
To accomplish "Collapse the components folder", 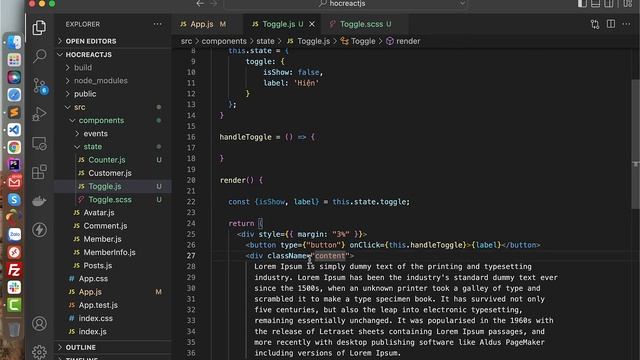I will tap(113, 120).
